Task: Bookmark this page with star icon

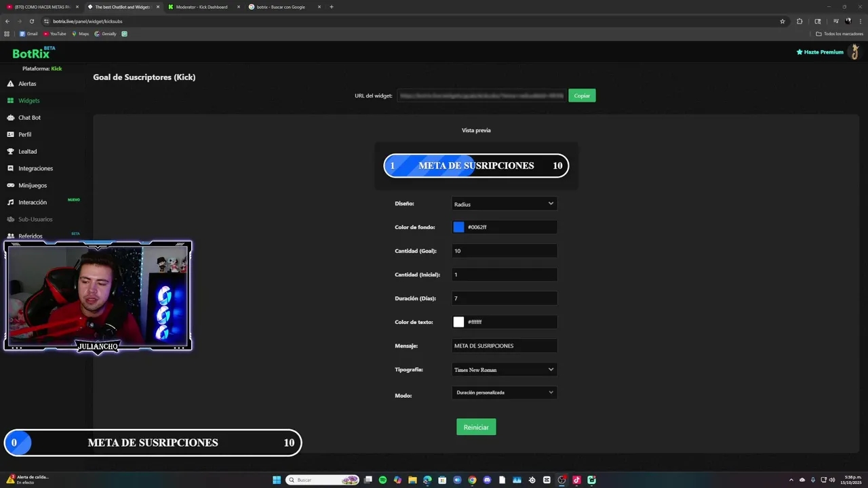Action: pyautogui.click(x=783, y=21)
